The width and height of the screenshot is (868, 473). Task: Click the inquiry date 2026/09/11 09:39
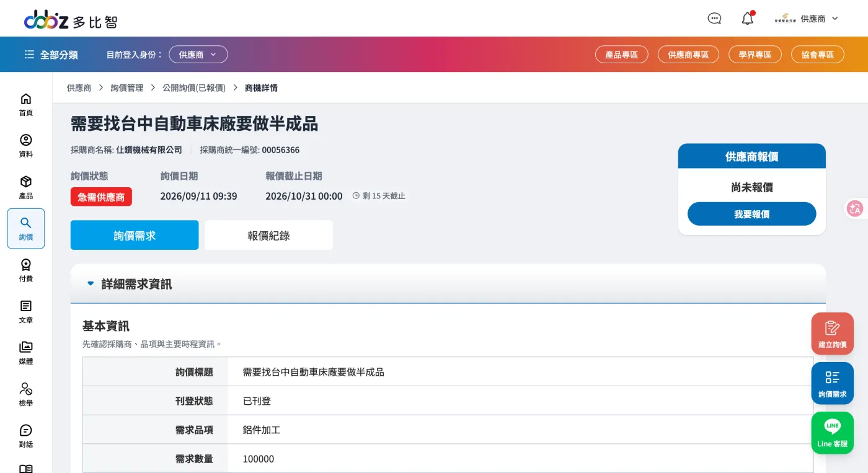click(x=198, y=196)
